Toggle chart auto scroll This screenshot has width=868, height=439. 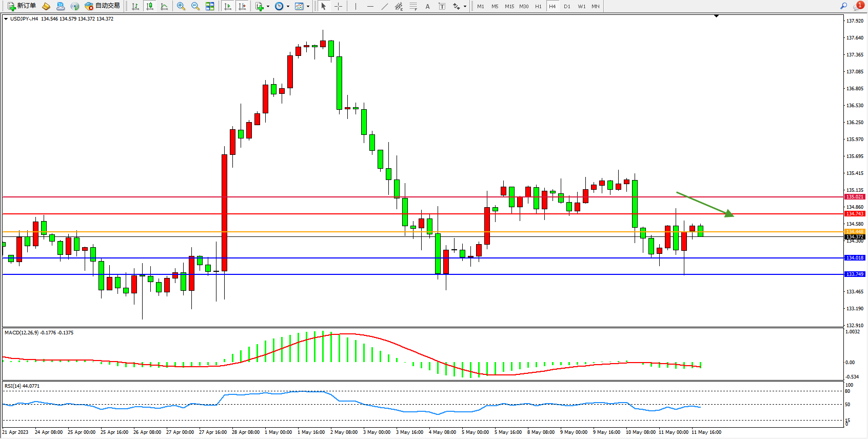click(x=228, y=6)
